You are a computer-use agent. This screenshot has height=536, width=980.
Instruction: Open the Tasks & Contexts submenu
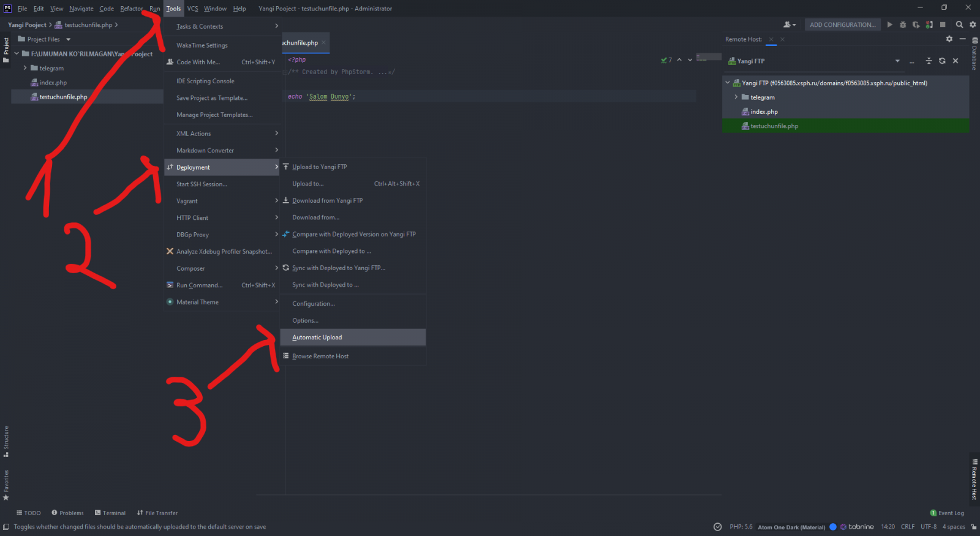coord(222,26)
